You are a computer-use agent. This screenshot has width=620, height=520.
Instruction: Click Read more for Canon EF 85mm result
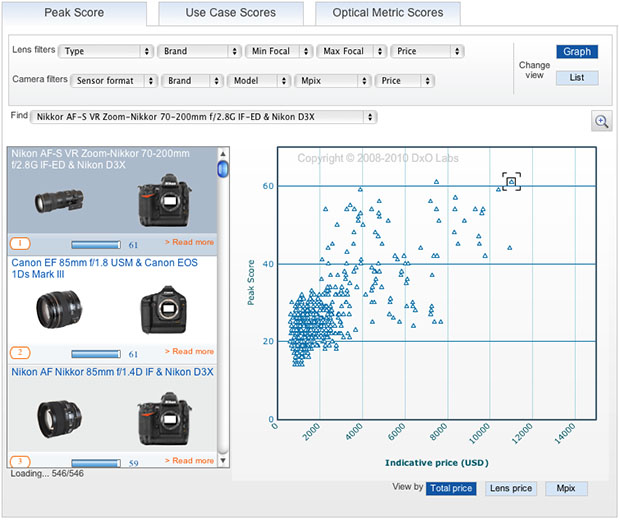189,351
